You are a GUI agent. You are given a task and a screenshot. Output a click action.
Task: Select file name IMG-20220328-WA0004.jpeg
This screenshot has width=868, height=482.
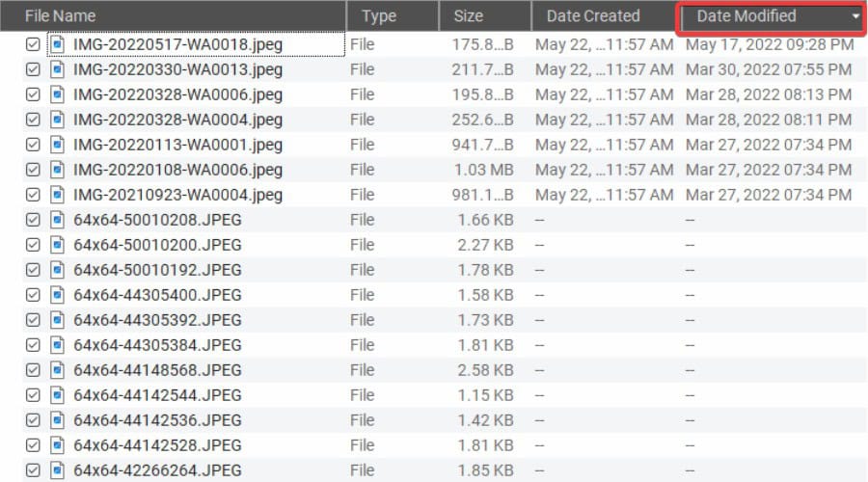pyautogui.click(x=177, y=120)
